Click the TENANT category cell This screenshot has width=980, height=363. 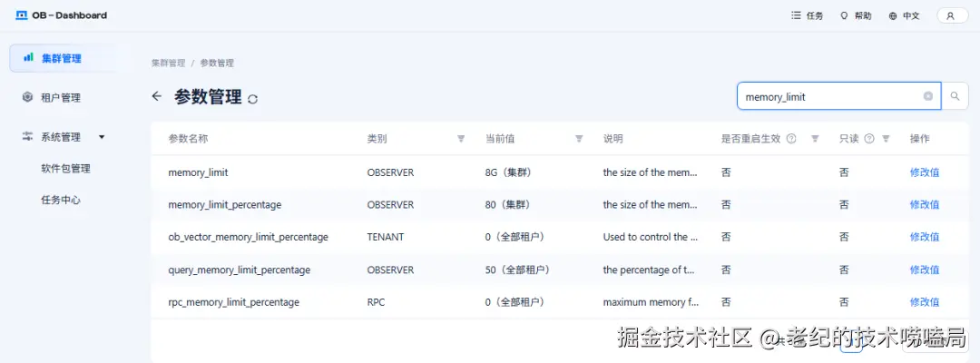[385, 237]
